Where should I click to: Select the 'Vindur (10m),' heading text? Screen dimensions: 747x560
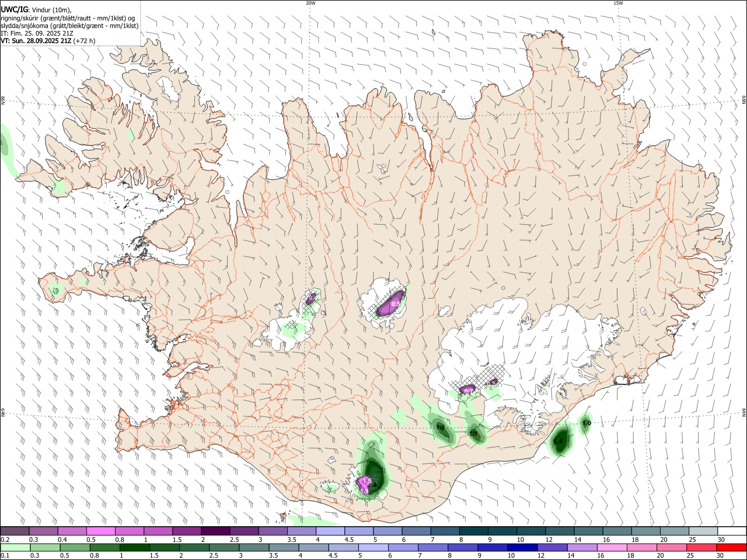[x=52, y=10]
